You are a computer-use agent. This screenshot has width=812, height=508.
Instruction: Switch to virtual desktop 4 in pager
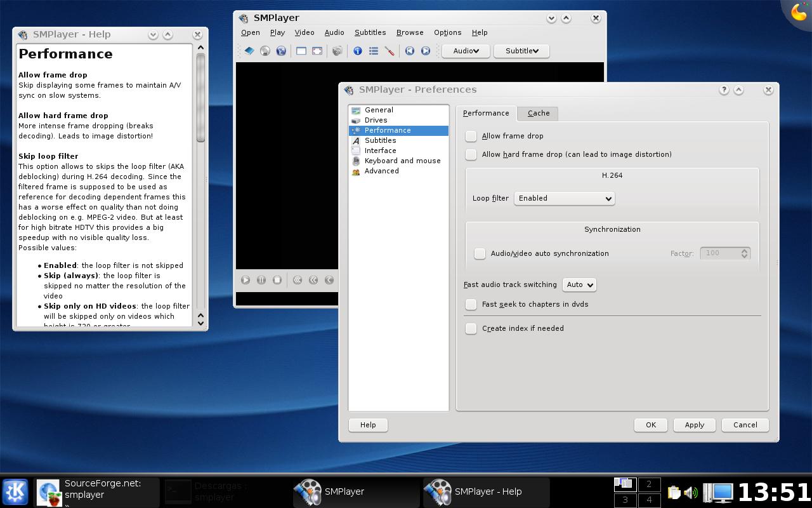coord(649,500)
